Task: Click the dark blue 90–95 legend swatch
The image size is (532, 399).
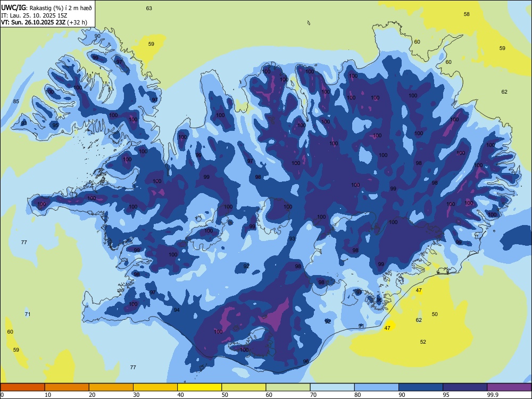Action: pos(421,387)
